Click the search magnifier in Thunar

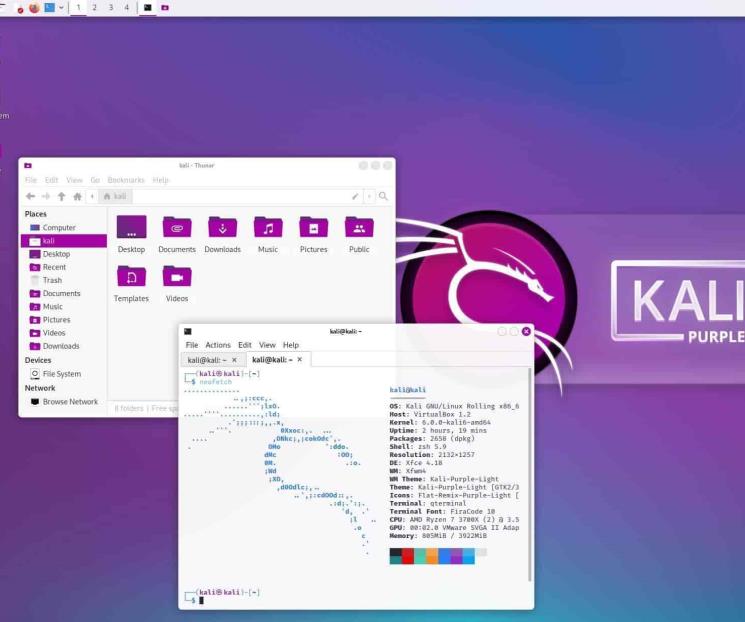[x=383, y=197]
